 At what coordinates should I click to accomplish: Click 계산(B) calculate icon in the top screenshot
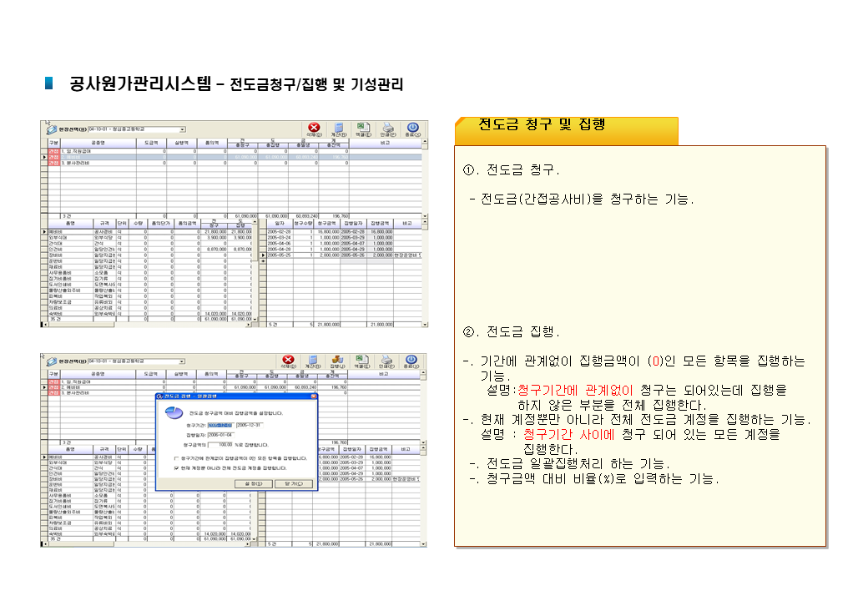339,128
